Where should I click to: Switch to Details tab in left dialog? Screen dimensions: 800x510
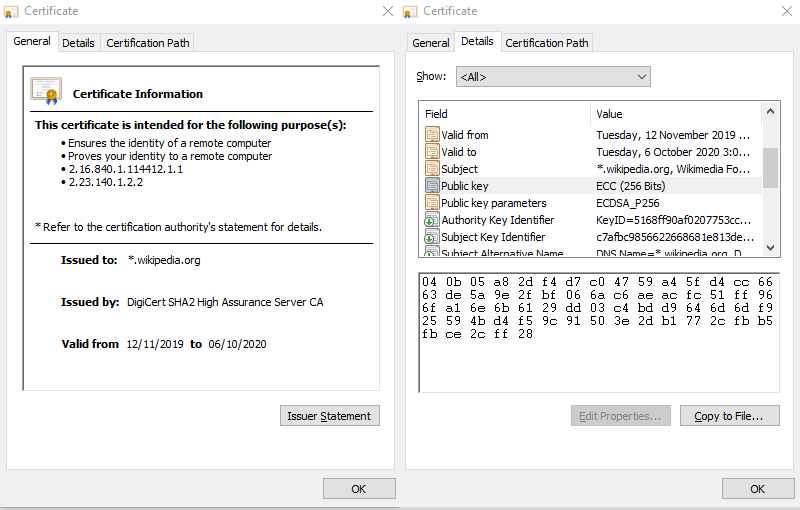78,43
